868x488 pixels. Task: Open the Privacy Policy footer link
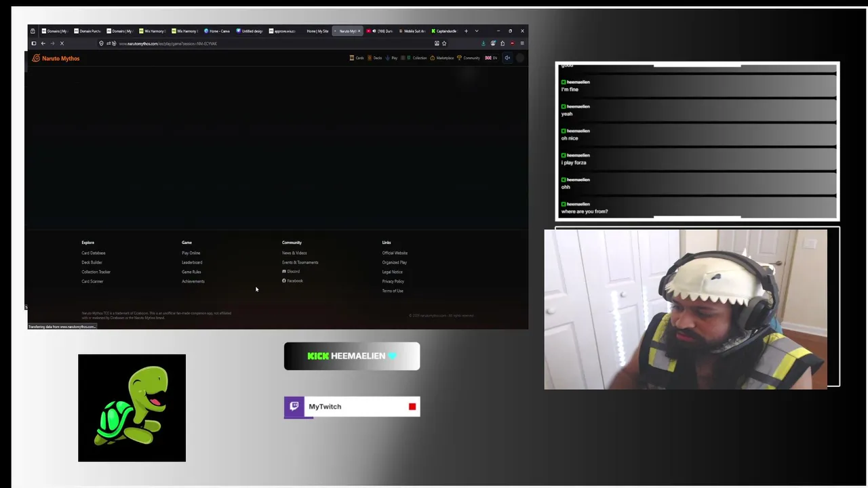pyautogui.click(x=393, y=281)
